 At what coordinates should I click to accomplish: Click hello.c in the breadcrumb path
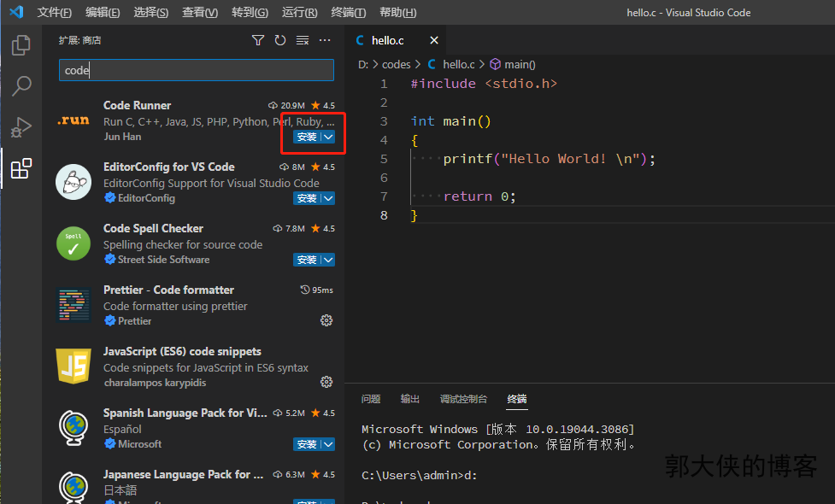[458, 64]
